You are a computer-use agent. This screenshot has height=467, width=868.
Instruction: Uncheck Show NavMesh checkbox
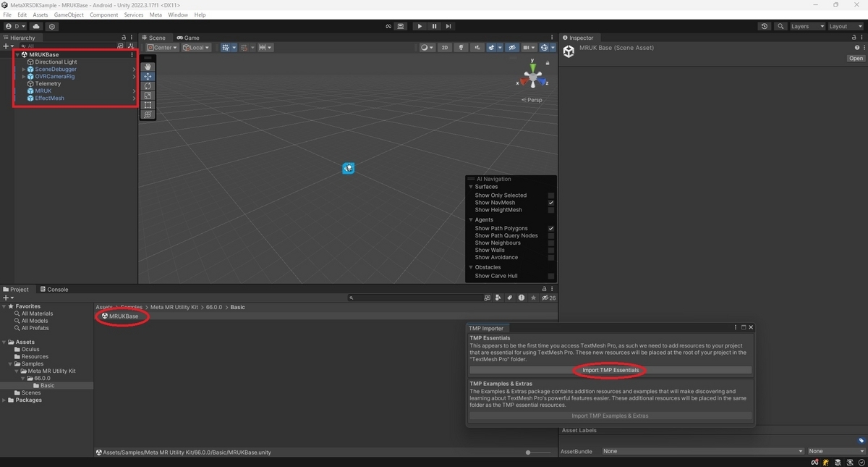click(x=551, y=203)
